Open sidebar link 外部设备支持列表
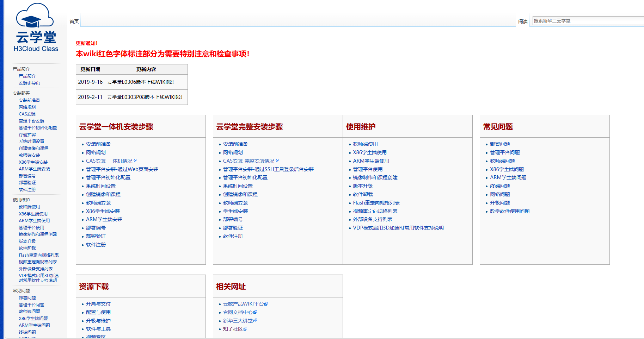 tap(36, 269)
